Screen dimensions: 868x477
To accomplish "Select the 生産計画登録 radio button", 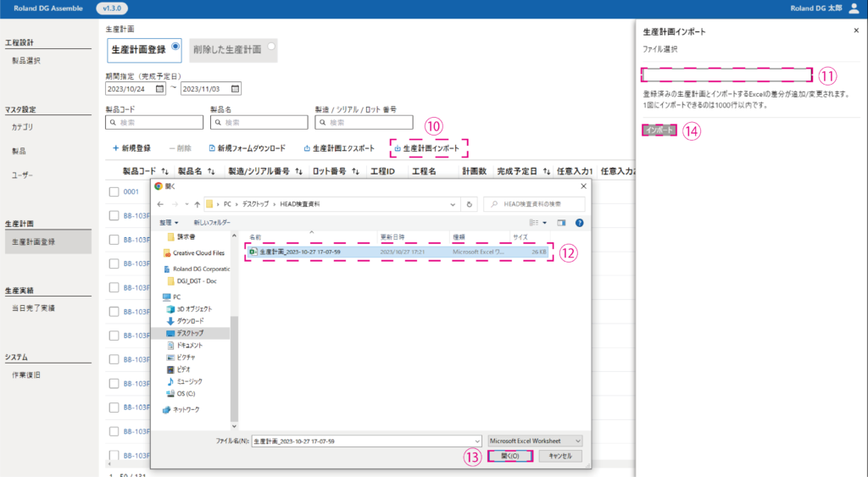I will point(175,47).
